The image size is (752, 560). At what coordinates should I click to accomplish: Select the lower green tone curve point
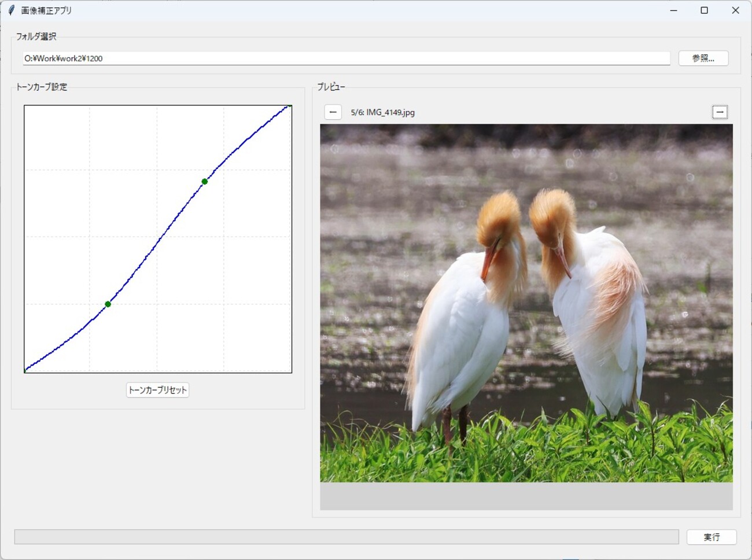point(108,304)
